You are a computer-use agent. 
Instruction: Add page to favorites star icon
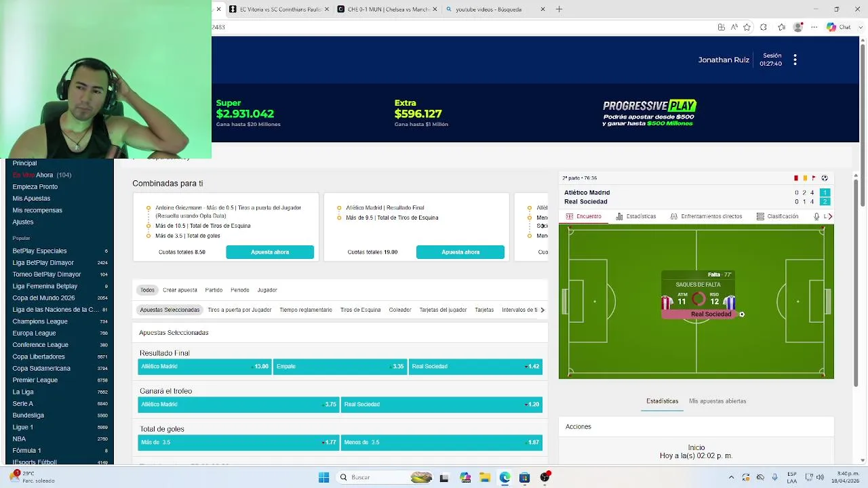[x=747, y=27]
